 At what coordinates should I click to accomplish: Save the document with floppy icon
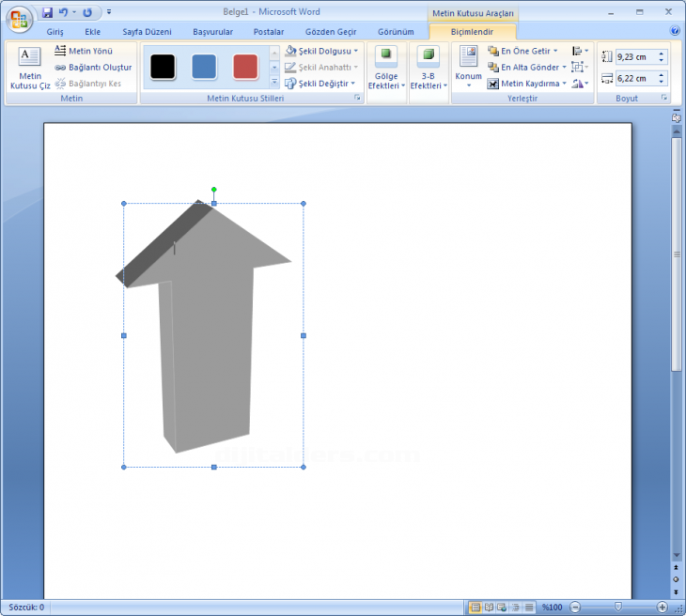[x=47, y=12]
